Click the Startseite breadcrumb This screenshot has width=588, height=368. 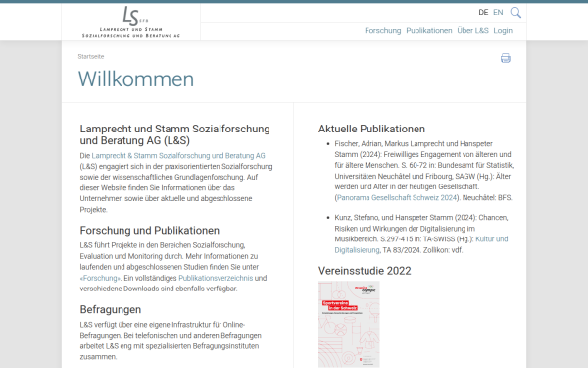click(x=91, y=57)
